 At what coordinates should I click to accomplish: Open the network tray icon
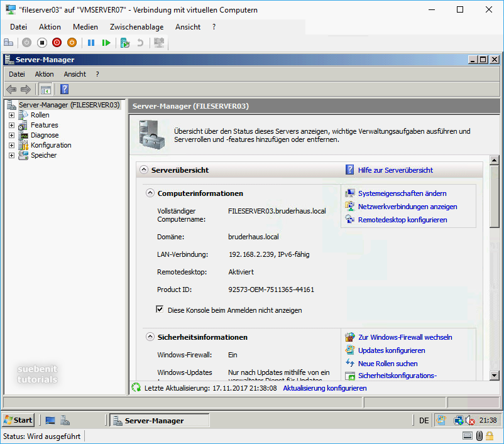(x=458, y=420)
